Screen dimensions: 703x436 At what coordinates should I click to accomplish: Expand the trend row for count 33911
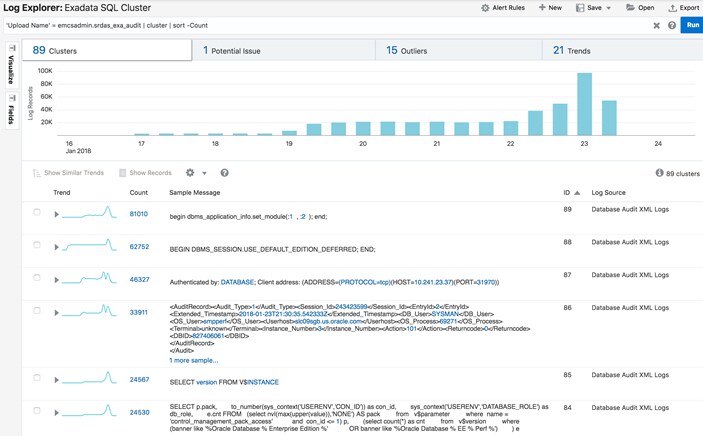coord(57,313)
